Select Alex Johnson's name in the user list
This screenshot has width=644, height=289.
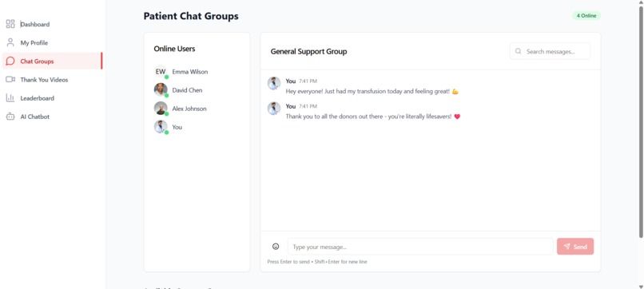189,109
